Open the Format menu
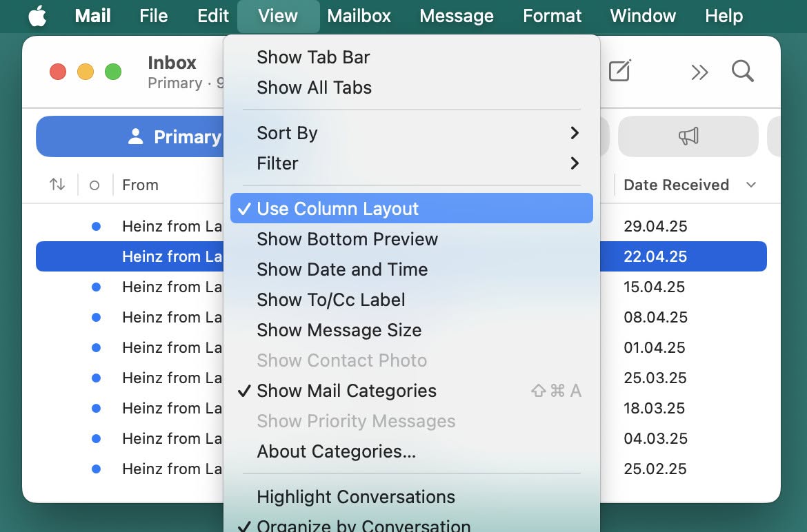Viewport: 807px width, 532px height. pos(552,16)
